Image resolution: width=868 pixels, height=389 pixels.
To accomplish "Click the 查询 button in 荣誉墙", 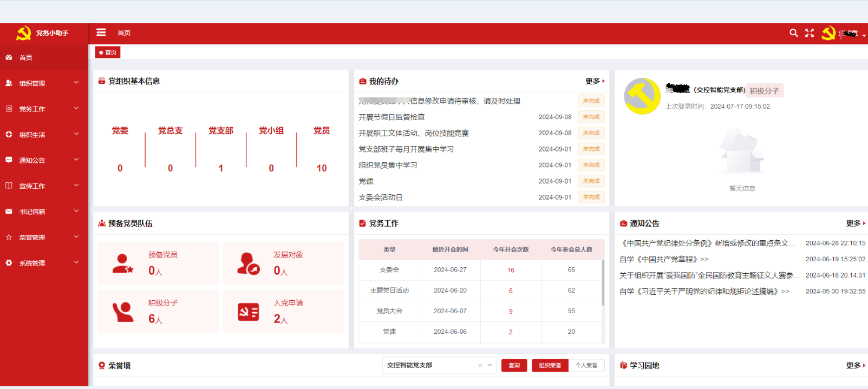I will click(514, 366).
